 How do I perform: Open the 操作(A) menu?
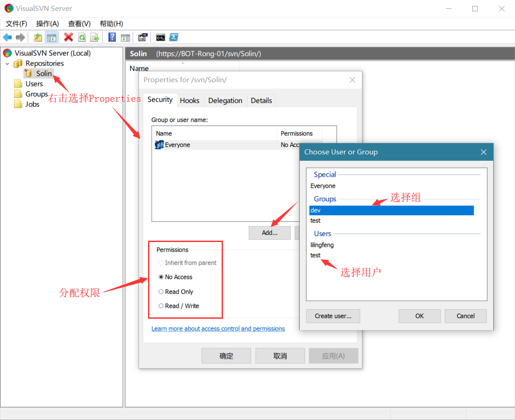[x=48, y=24]
